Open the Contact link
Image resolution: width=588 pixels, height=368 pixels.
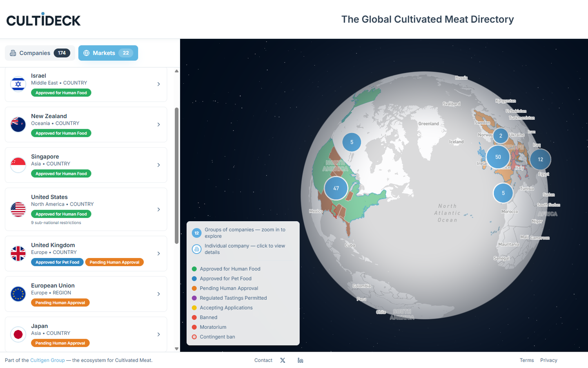pos(263,360)
